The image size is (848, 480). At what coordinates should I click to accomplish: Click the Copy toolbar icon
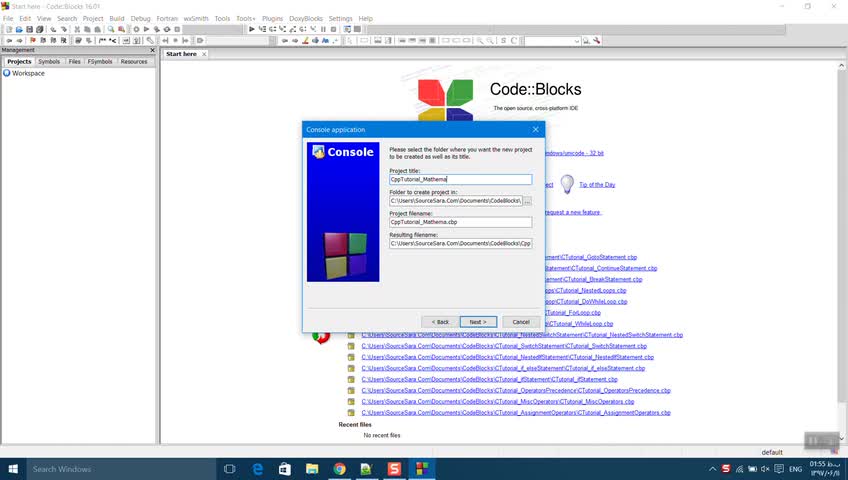coord(87,29)
